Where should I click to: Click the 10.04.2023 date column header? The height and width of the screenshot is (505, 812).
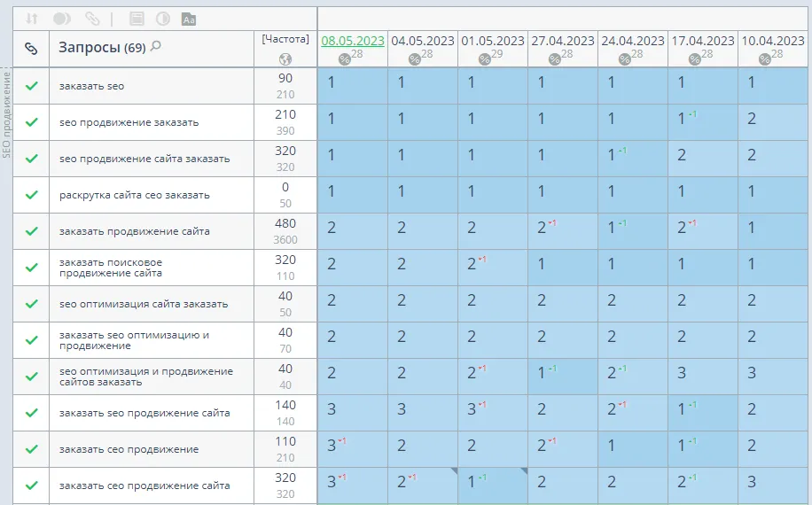tap(773, 41)
